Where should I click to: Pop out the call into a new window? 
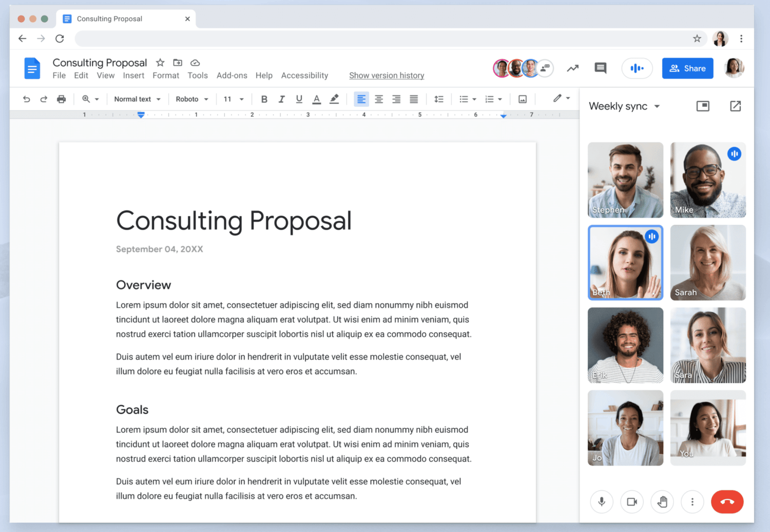point(735,106)
